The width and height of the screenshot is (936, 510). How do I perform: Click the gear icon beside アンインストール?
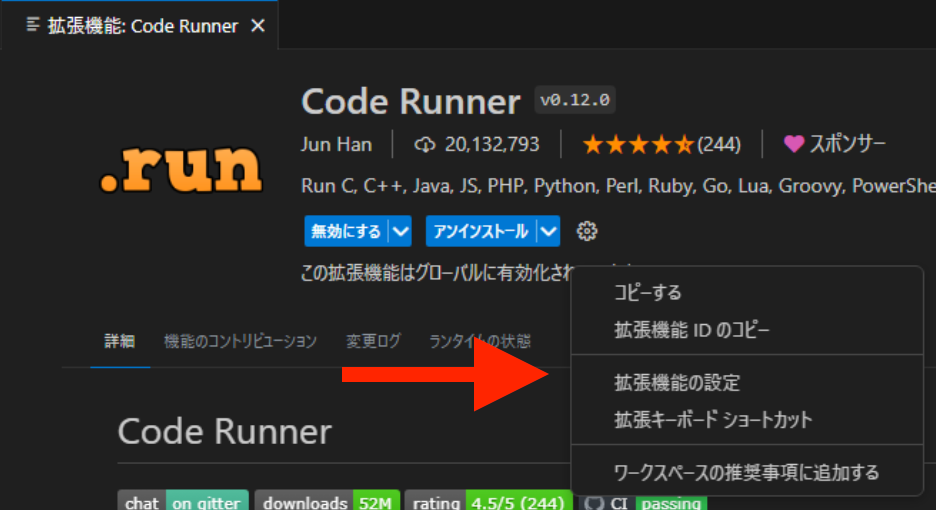587,232
